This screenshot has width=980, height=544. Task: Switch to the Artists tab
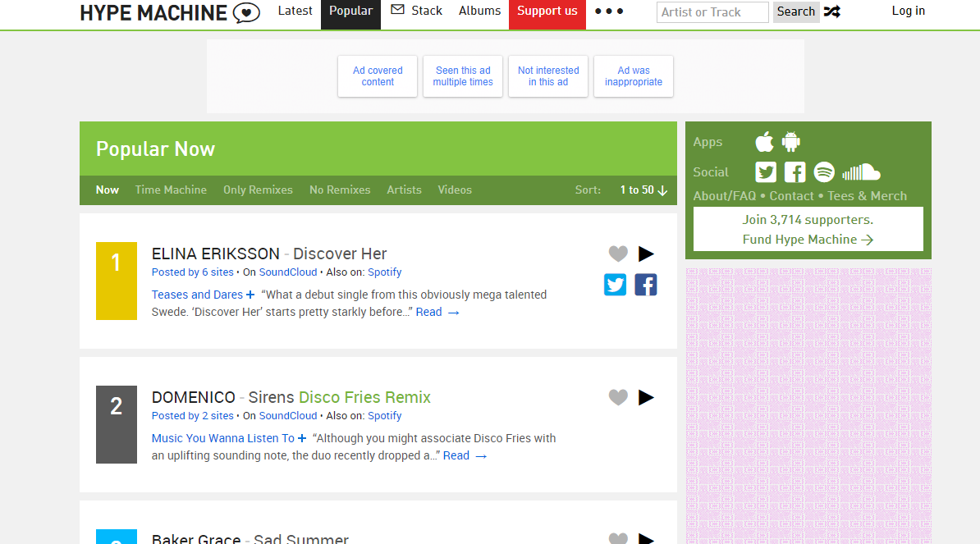(x=404, y=190)
